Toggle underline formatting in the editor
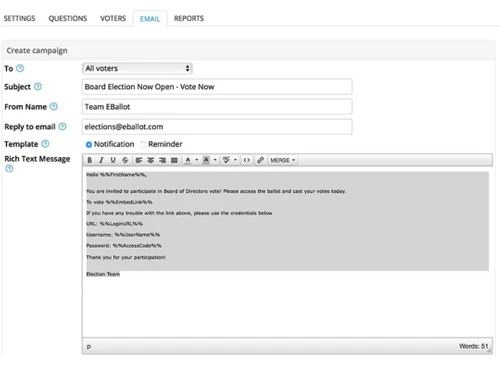Image resolution: width=500 pixels, height=375 pixels. pos(113,160)
